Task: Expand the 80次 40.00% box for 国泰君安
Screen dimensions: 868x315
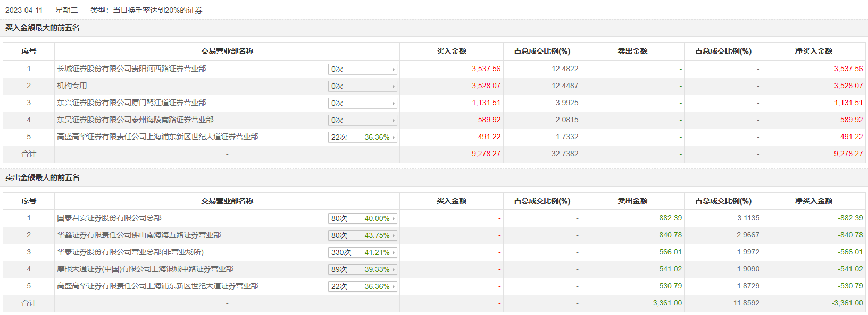Action: pyautogui.click(x=362, y=219)
